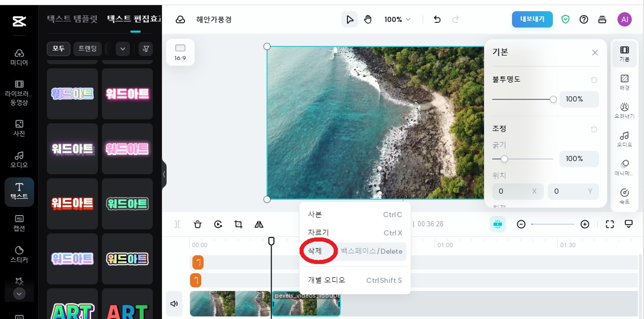Viewport: 644px width, 319px height.
Task: Select the 텍스트 text panel
Action: coord(19,192)
